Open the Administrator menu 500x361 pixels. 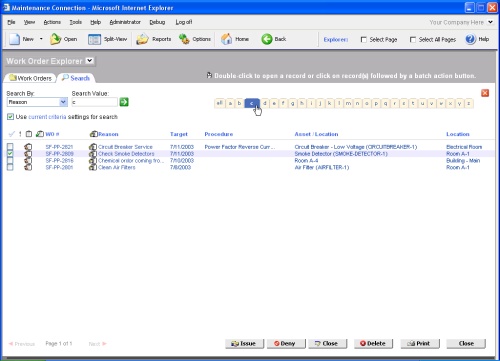pyautogui.click(x=125, y=22)
